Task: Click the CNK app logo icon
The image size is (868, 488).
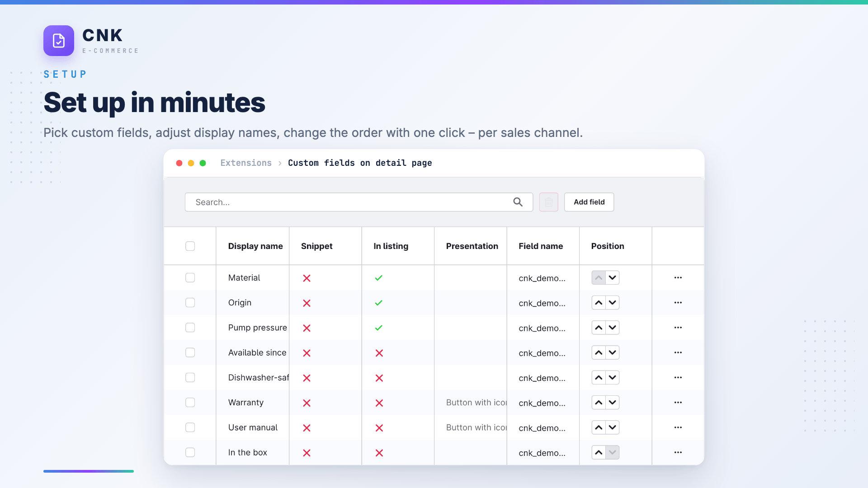Action: pyautogui.click(x=59, y=41)
